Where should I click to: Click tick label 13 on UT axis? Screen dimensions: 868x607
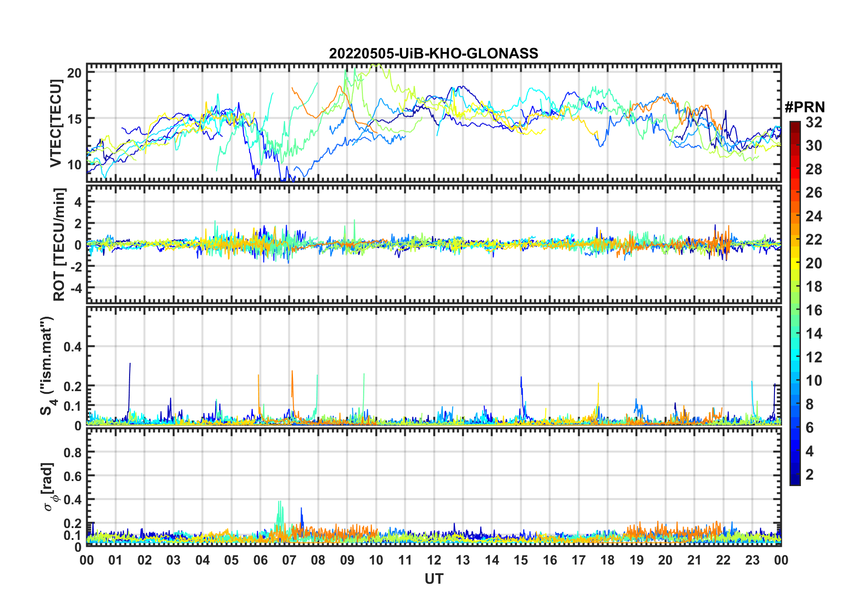(463, 560)
